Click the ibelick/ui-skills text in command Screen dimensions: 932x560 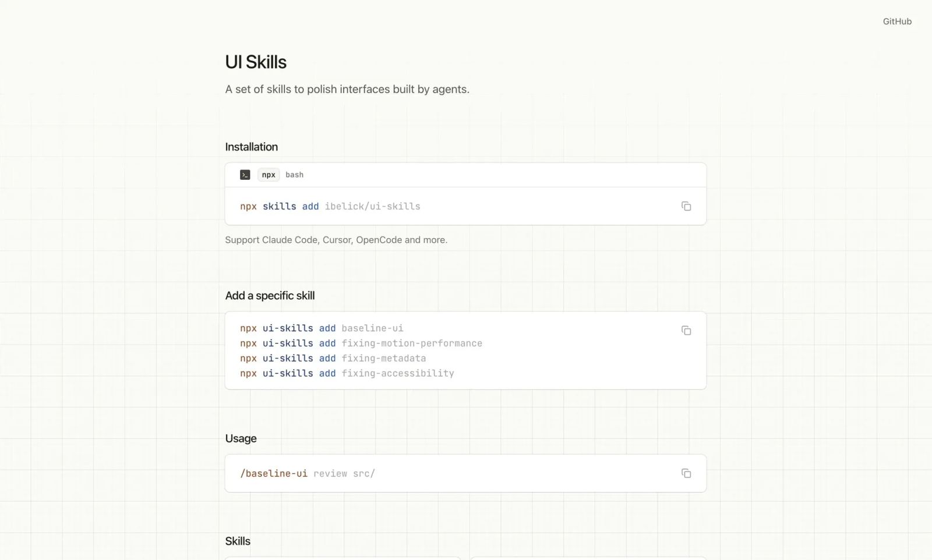[372, 206]
